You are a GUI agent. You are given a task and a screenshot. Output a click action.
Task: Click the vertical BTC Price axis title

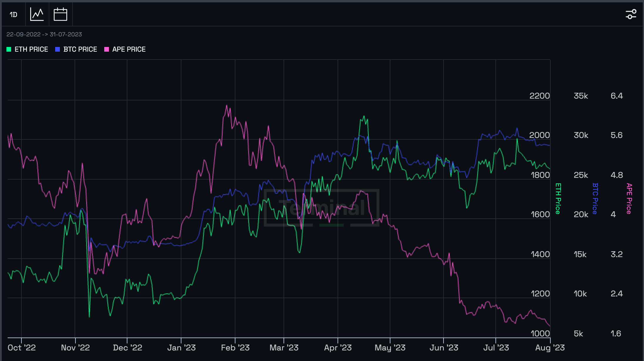[x=595, y=199]
